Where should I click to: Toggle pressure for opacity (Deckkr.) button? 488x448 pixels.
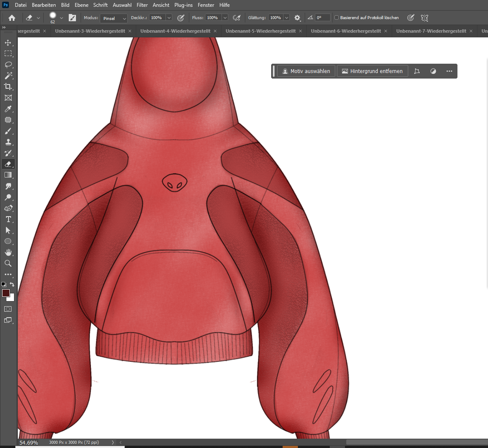(x=181, y=18)
